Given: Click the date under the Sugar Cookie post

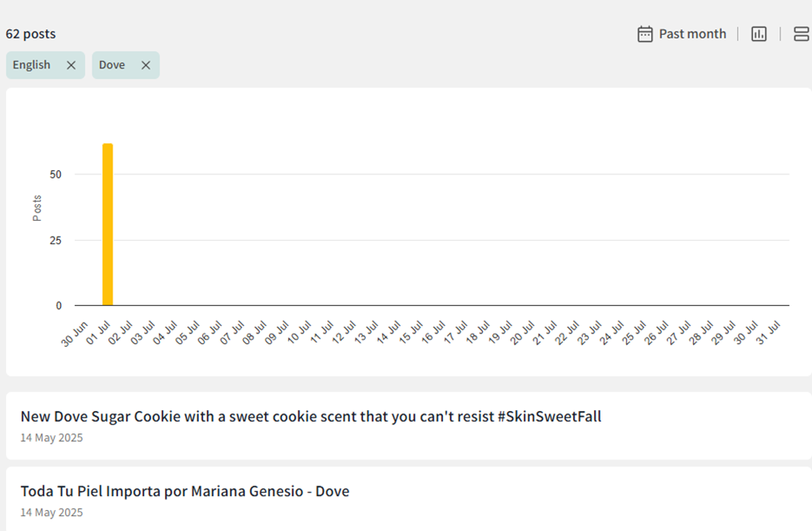Looking at the screenshot, I should click(x=52, y=438).
